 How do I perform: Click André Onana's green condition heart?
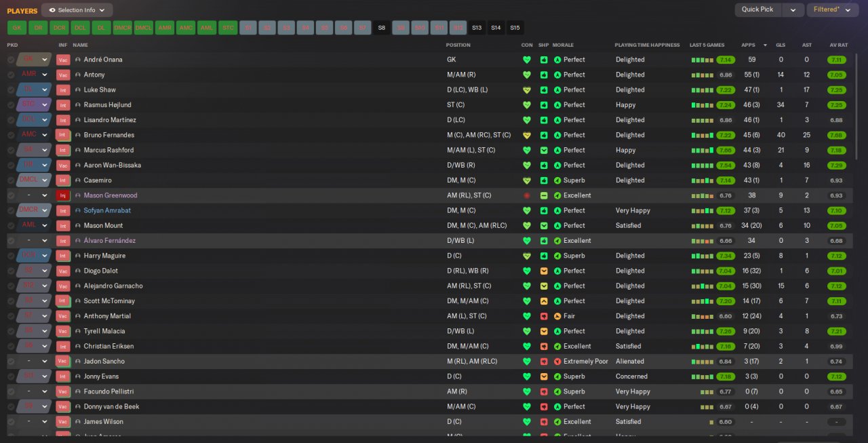click(527, 60)
